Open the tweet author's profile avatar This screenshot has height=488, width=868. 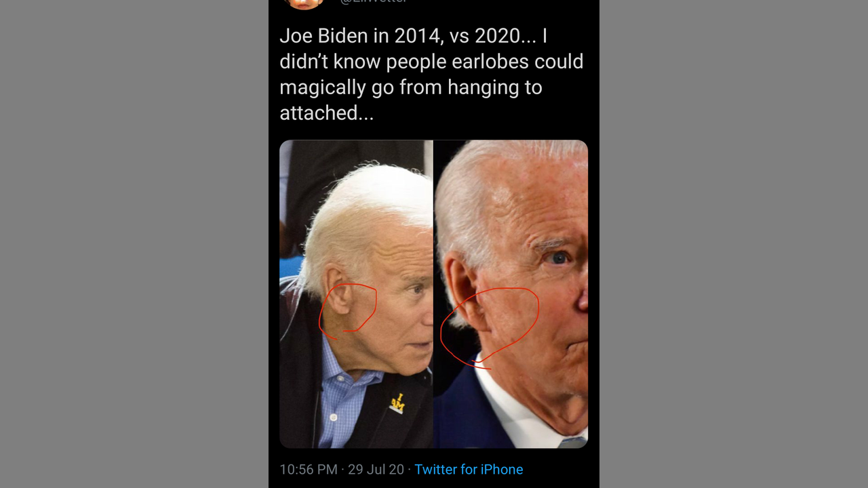304,3
